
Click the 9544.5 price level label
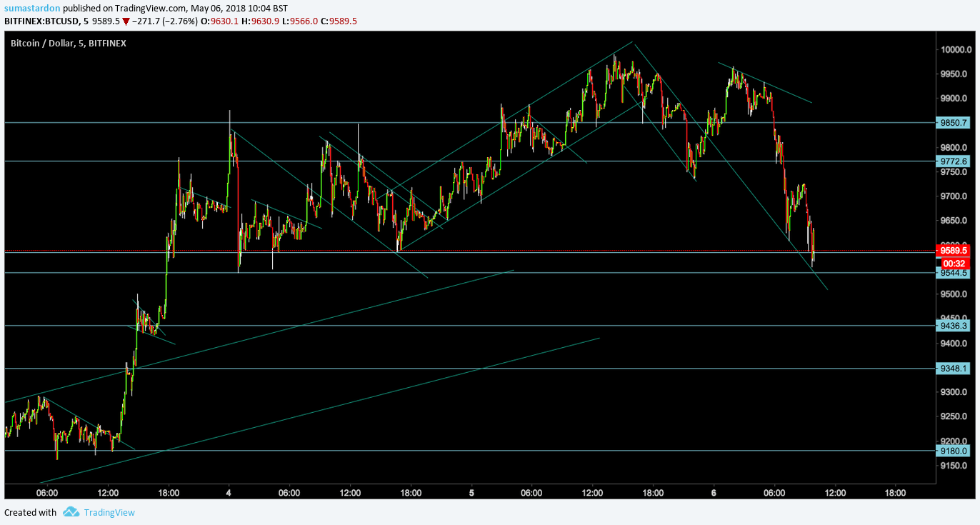tap(954, 273)
